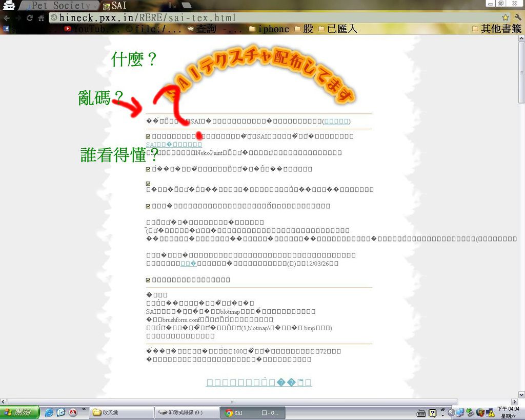Viewport: 525px width, 420px height.
Task: Switch to the SAI Chrome taskbar button
Action: (252, 413)
